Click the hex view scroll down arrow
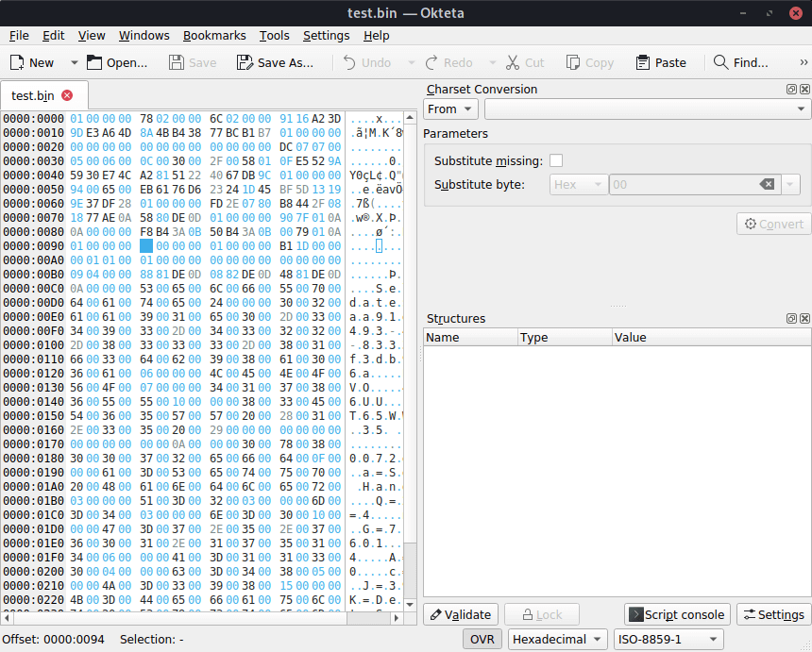Screen dimensions: 812x652 click(x=410, y=604)
